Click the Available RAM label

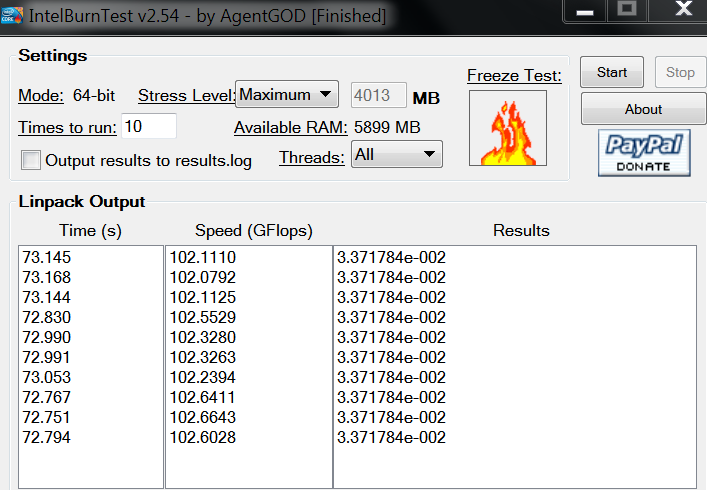pos(290,127)
